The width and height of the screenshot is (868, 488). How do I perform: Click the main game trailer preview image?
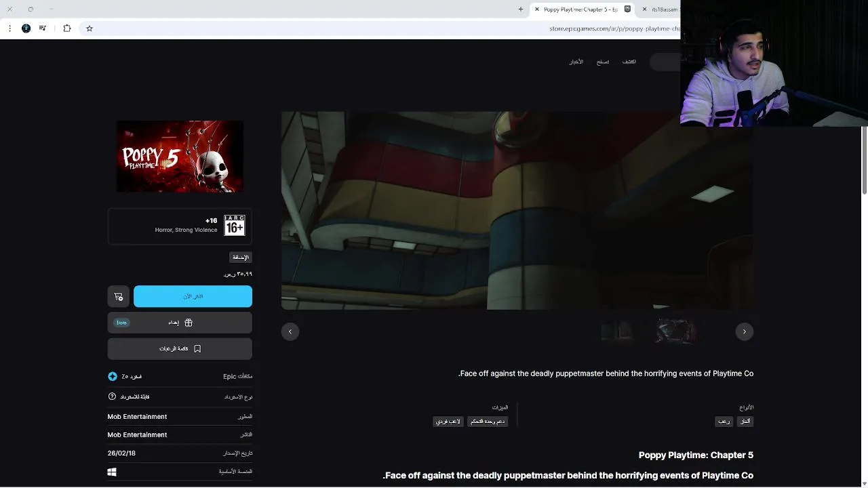[517, 211]
